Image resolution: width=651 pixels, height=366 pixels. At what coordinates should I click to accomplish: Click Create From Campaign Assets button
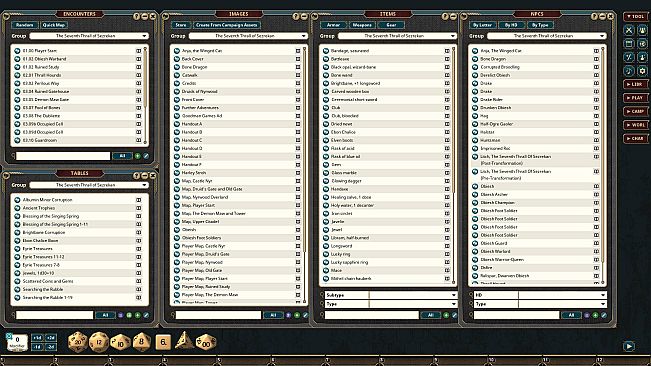pos(227,25)
